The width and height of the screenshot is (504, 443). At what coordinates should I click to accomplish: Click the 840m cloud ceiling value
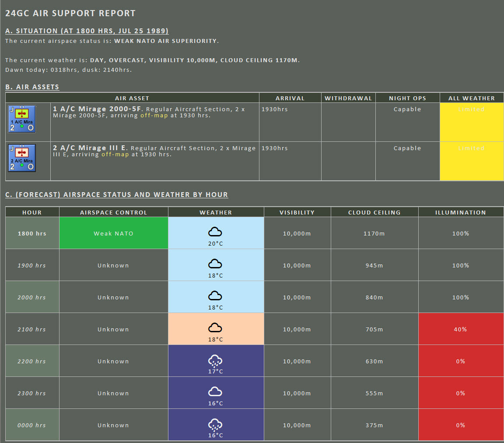[x=374, y=297]
